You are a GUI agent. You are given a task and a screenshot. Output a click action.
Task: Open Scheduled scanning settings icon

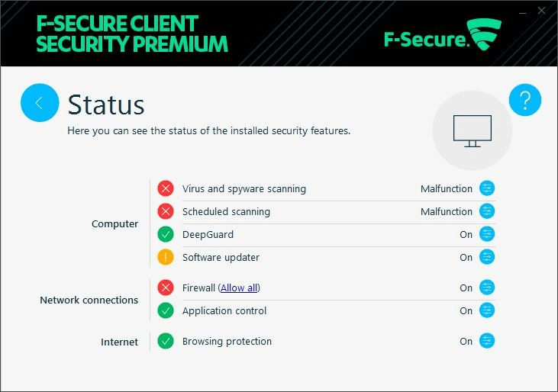tap(487, 211)
